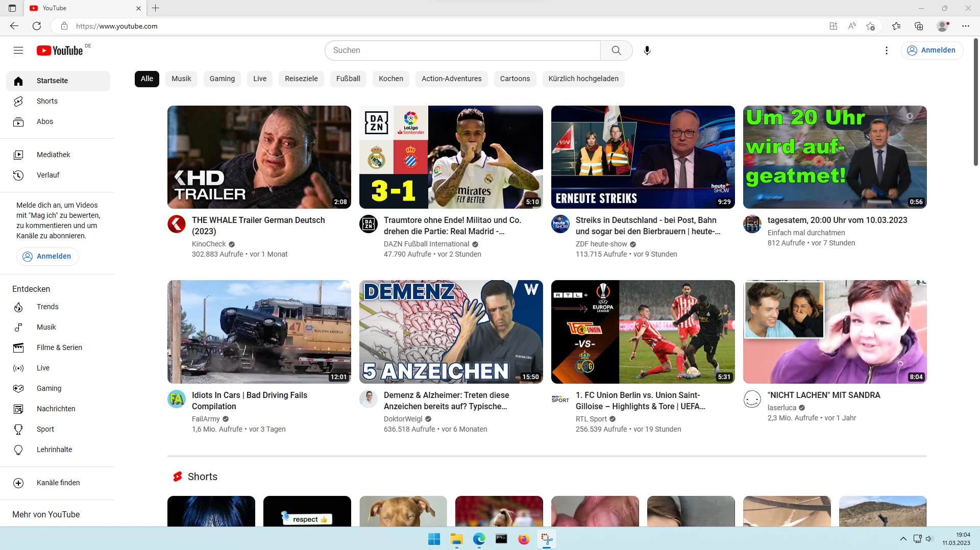Click Anmelden button in the sidebar
Screen dimensions: 980x550
click(47, 256)
